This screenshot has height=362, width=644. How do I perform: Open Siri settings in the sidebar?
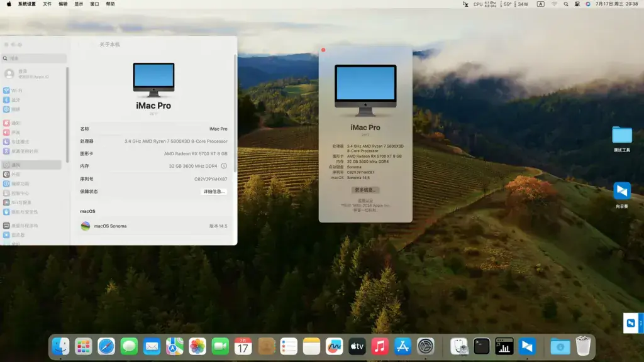point(32,202)
